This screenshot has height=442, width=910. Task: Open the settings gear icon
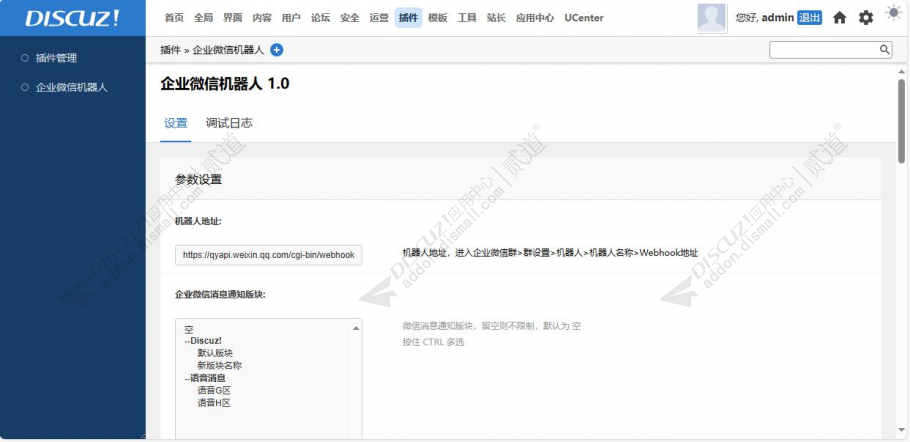865,18
